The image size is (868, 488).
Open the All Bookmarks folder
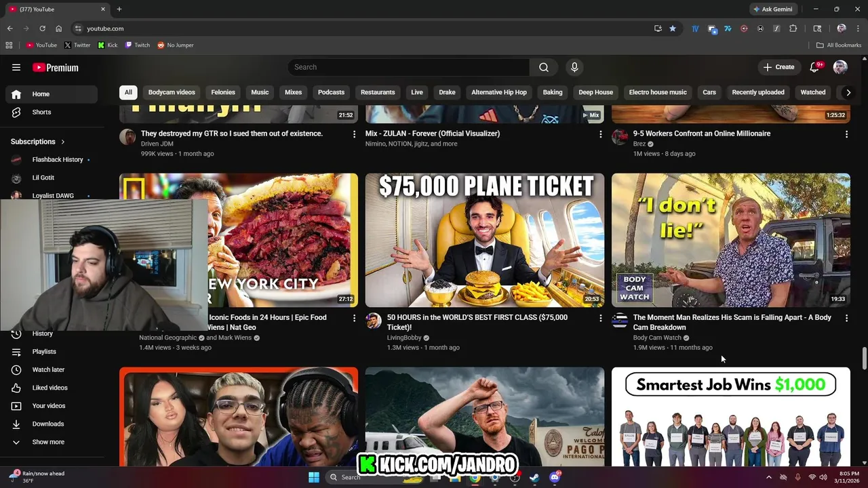tap(839, 45)
